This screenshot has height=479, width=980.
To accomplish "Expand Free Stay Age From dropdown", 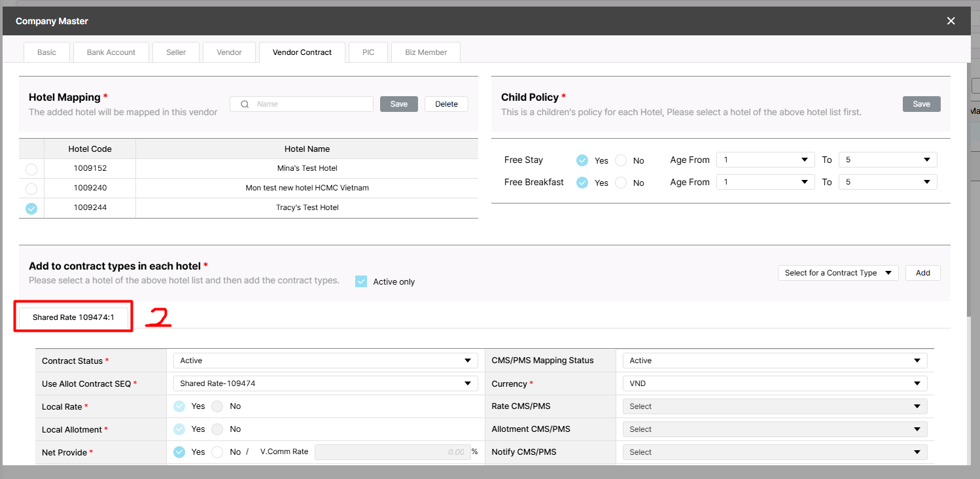I will pos(765,160).
